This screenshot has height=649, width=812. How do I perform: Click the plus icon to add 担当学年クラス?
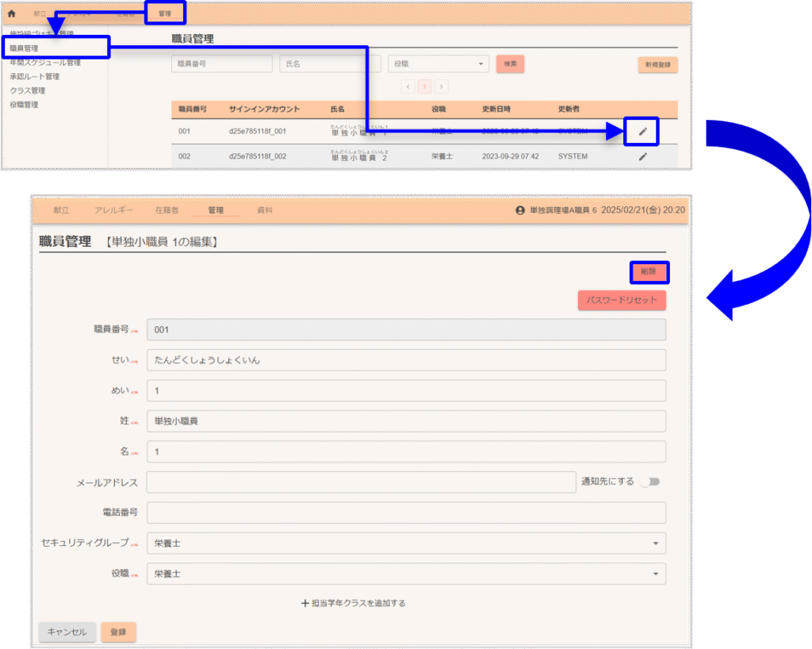pos(305,603)
